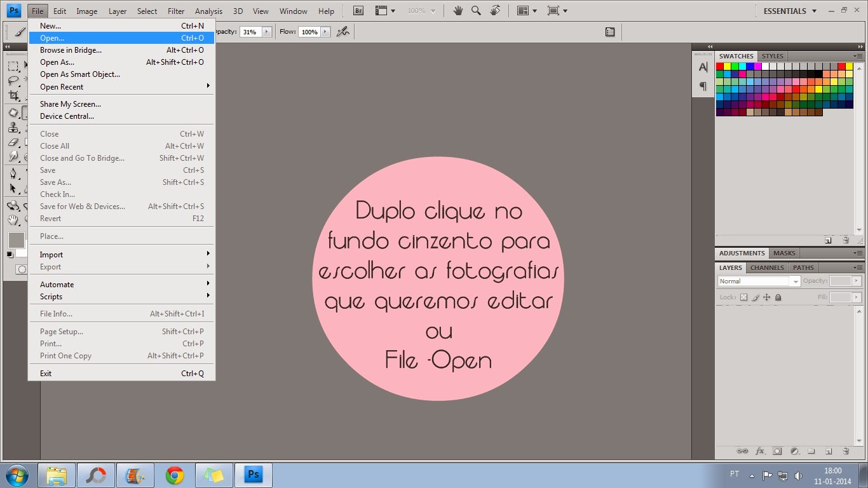Enable airbrush mode in options bar
This screenshot has width=868, height=488.
point(343,32)
